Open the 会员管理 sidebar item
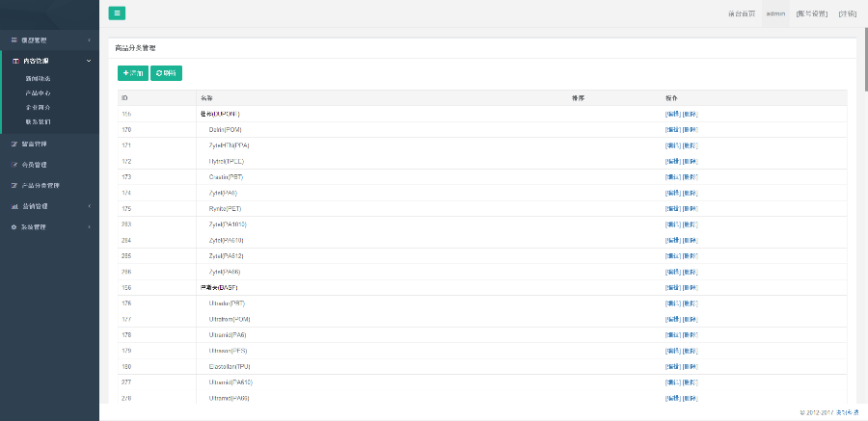Screen dimensions: 868x421 pos(34,165)
